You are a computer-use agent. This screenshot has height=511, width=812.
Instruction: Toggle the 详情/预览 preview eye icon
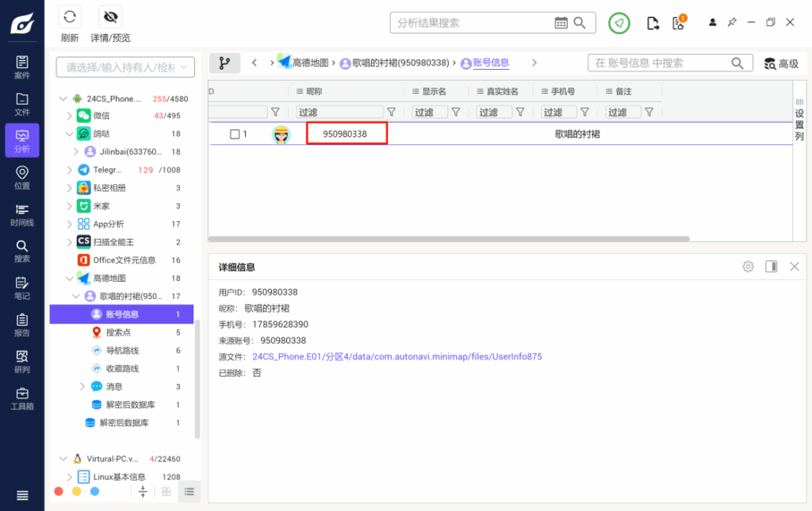click(x=110, y=21)
